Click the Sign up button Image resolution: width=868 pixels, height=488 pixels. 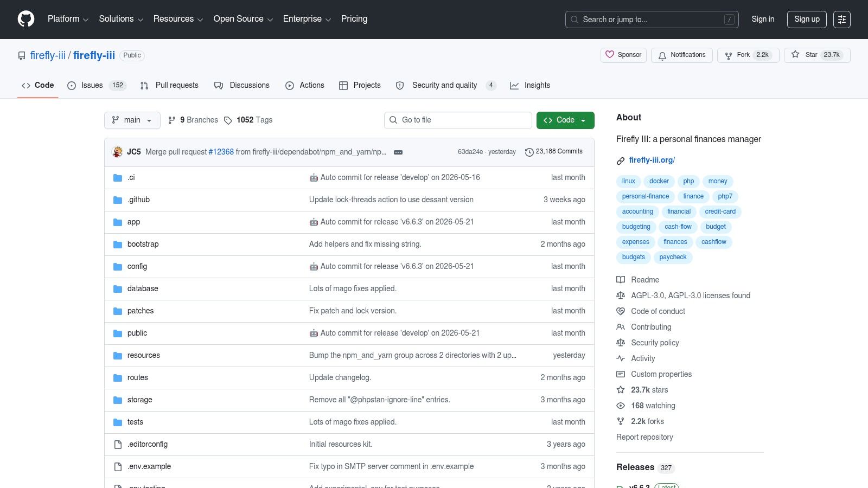[807, 19]
